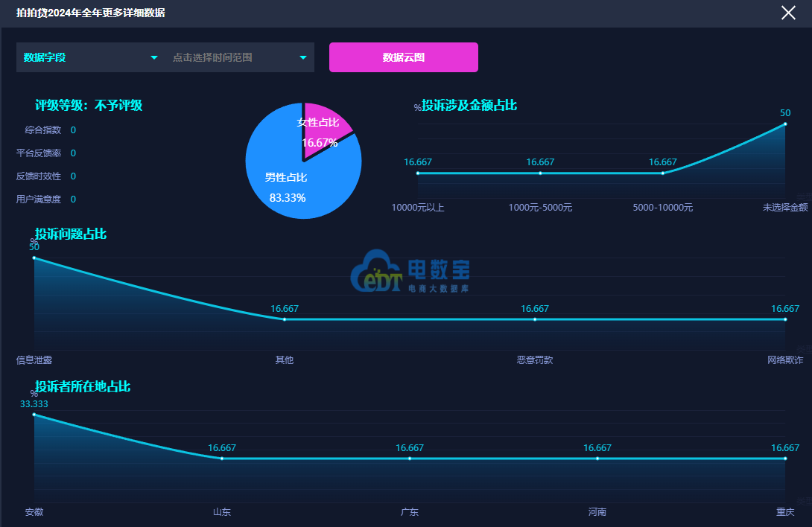Screen dimensions: 812x527
Task: Click the 恶意罚款 axis label
Action: (x=535, y=360)
